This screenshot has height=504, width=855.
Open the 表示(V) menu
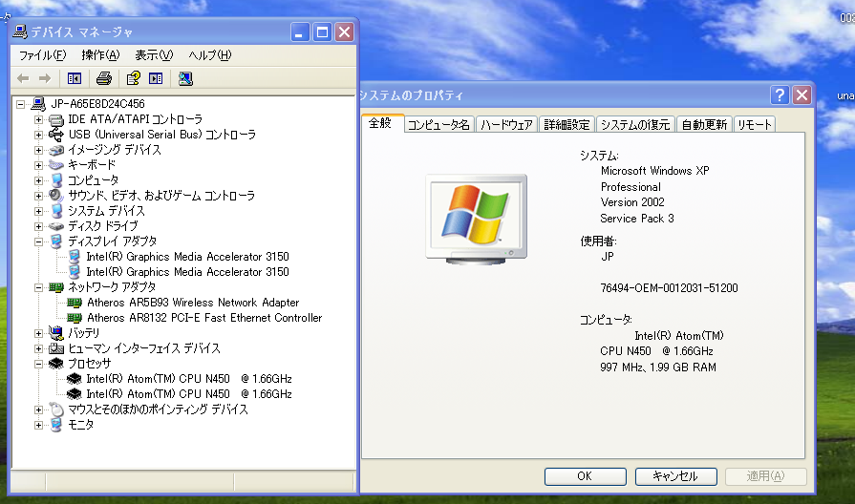(x=154, y=55)
